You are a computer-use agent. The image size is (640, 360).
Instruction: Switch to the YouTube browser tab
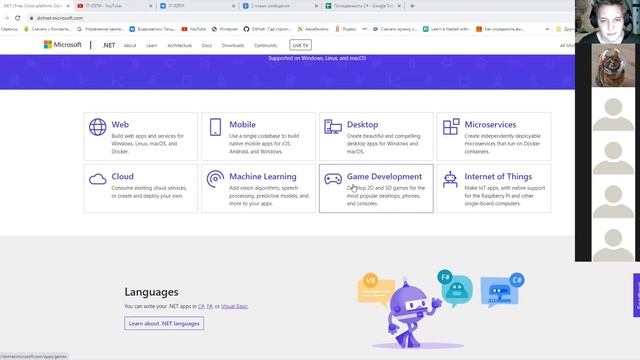coord(114,6)
